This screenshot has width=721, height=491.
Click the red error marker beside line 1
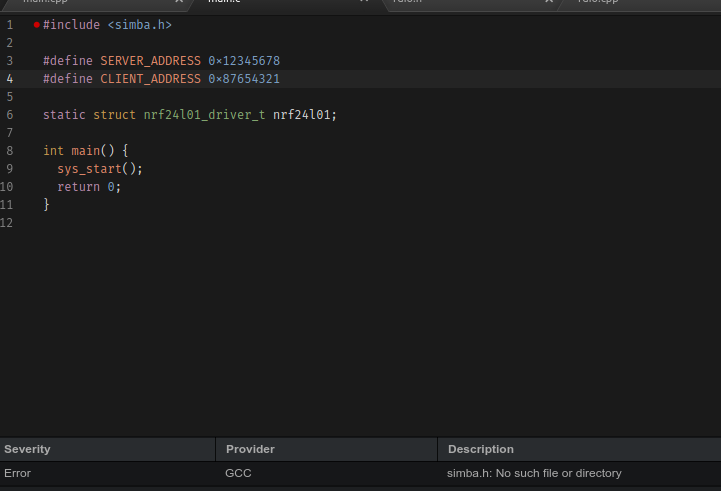pos(36,25)
